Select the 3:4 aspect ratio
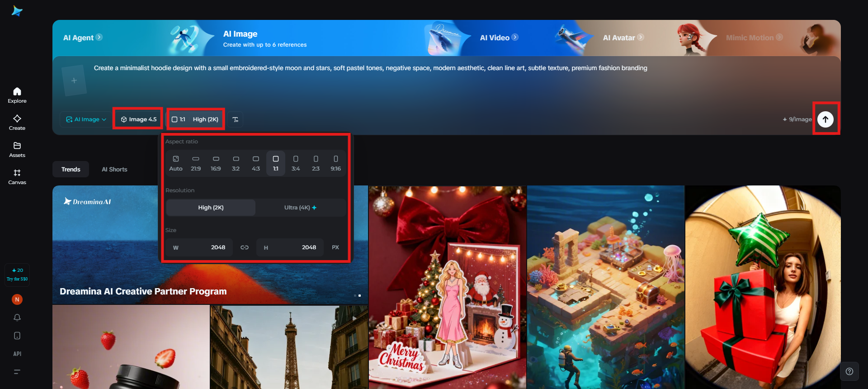This screenshot has height=389, width=868. 296,163
